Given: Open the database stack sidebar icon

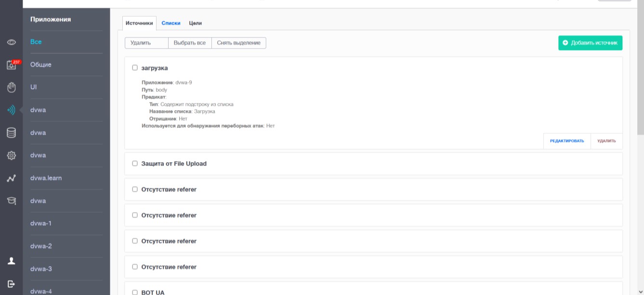Looking at the screenshot, I should (x=12, y=133).
